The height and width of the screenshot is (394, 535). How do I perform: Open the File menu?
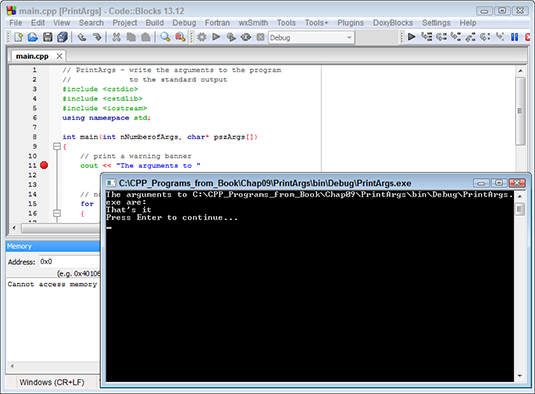click(16, 23)
